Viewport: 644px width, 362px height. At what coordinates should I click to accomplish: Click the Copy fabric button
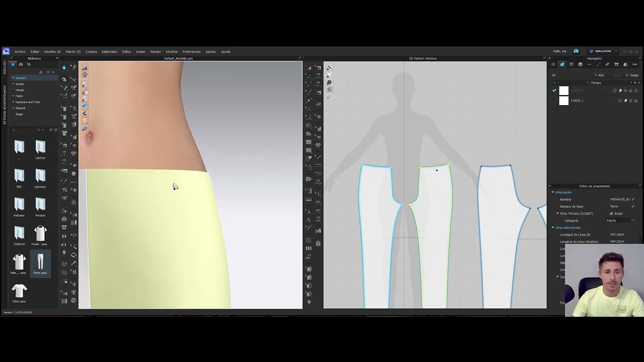(x=616, y=75)
